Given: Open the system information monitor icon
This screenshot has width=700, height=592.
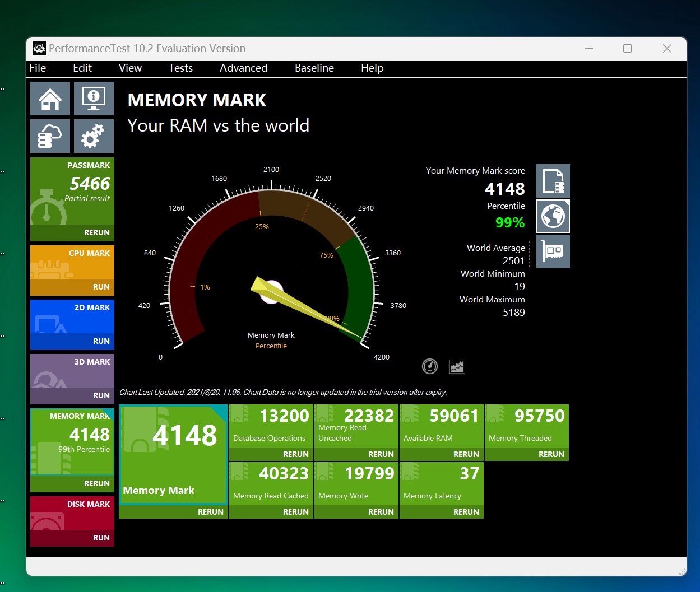Looking at the screenshot, I should click(94, 99).
